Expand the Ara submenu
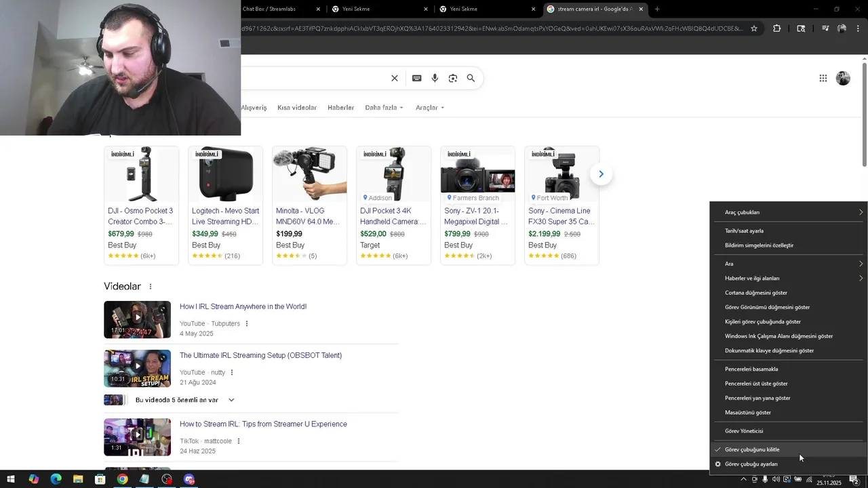The image size is (868, 488). click(x=788, y=264)
